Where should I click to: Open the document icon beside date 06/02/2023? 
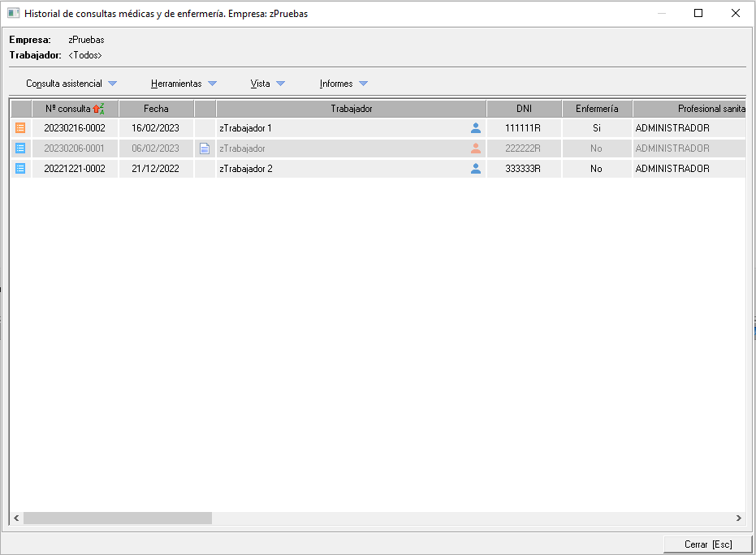(x=205, y=148)
